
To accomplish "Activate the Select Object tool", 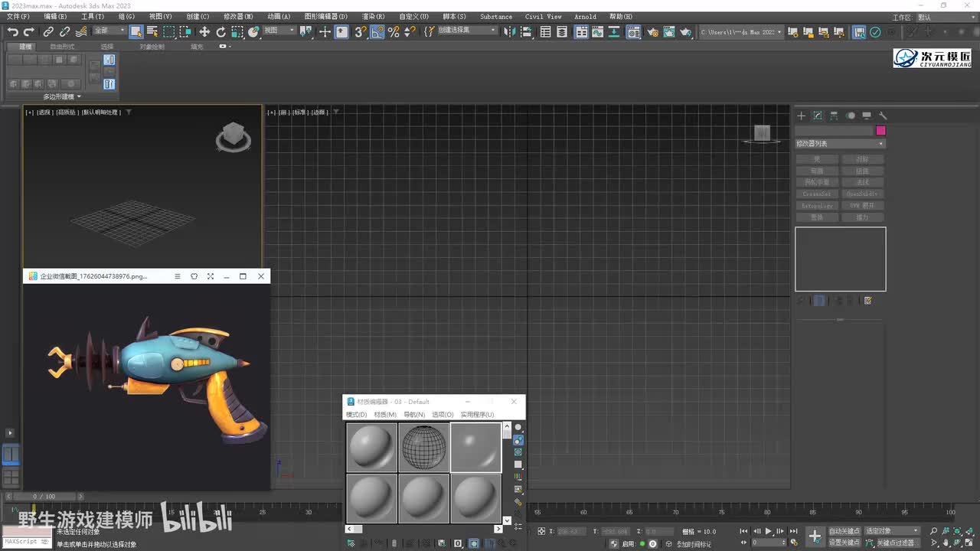I will tap(136, 31).
